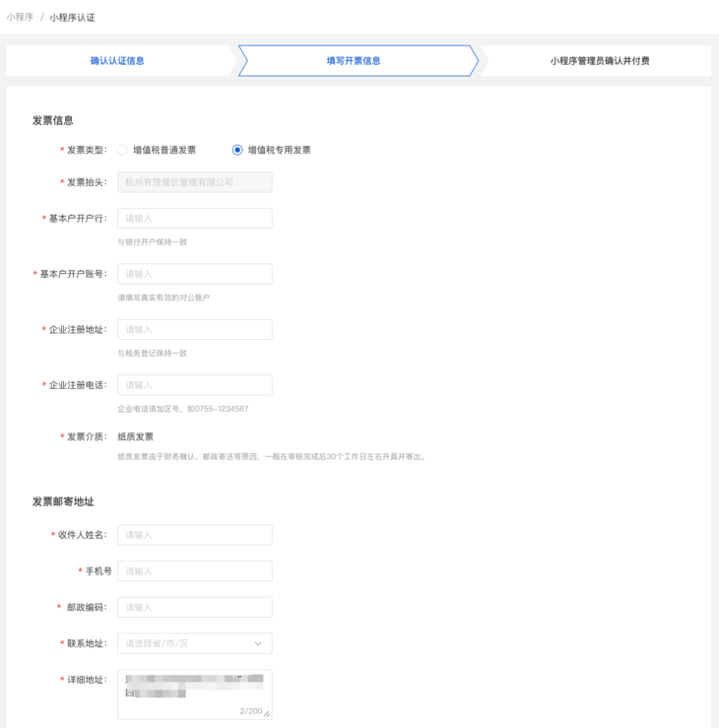Click the 2/200 character counter
Image resolution: width=719 pixels, height=728 pixels.
point(250,711)
